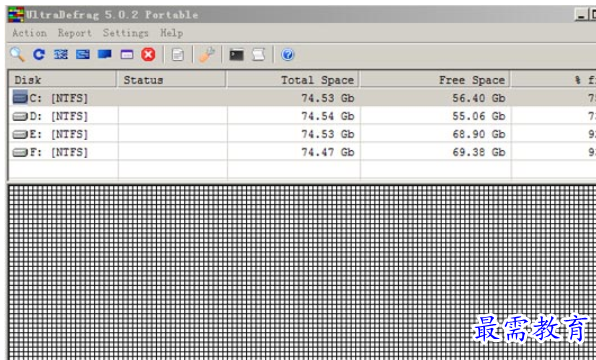
Task: Click the UltraDefrag title bar app icon
Action: (16, 15)
